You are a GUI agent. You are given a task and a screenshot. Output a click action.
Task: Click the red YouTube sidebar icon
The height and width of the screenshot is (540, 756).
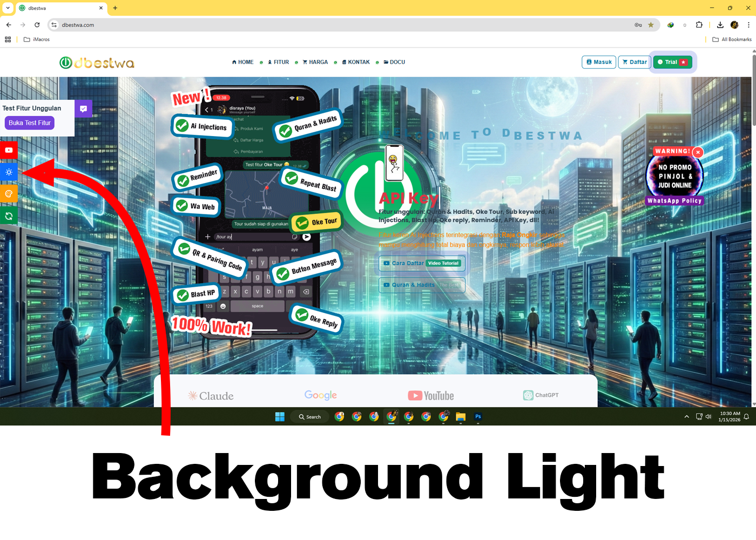pos(9,150)
